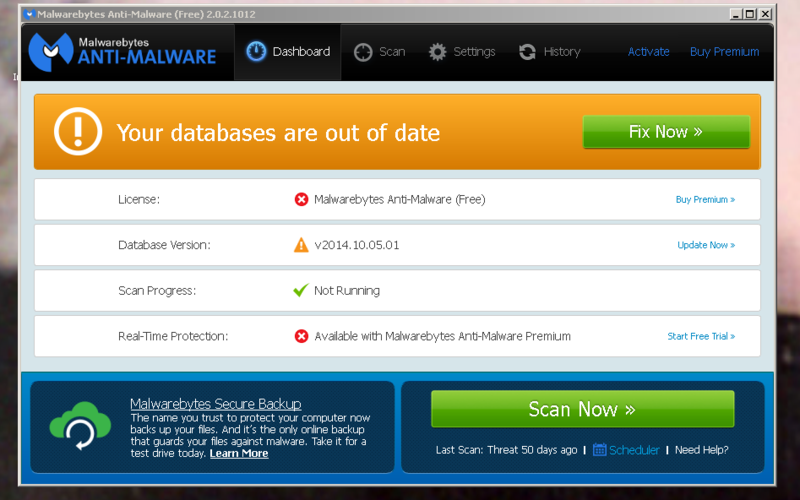Open the Learn More backup link

tap(239, 453)
